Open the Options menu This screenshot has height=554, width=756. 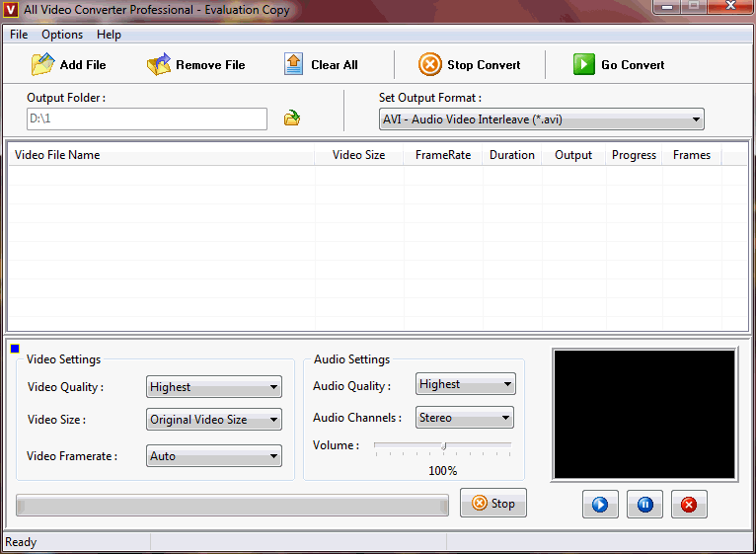pyautogui.click(x=62, y=35)
